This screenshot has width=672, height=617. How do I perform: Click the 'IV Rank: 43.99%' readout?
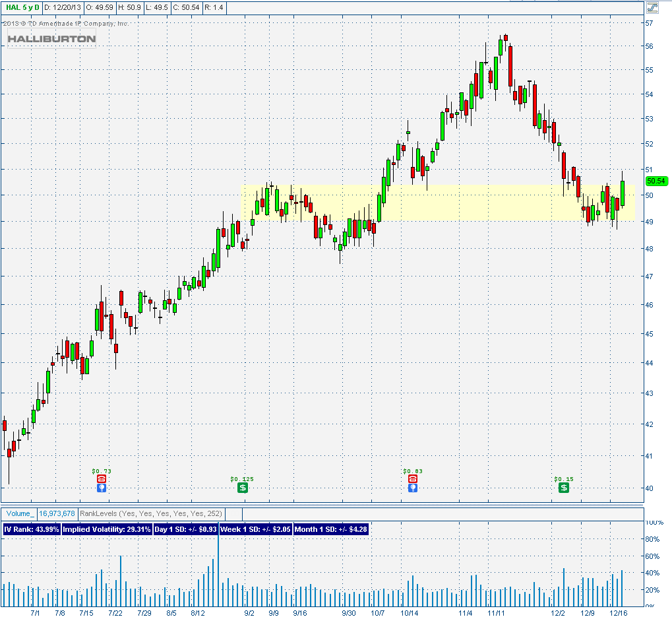coord(30,529)
